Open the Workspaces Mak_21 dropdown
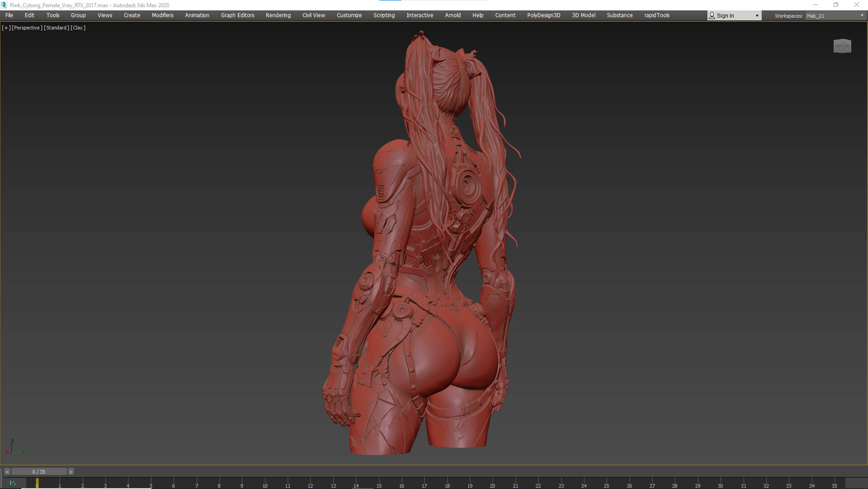The image size is (868, 489). click(x=835, y=16)
